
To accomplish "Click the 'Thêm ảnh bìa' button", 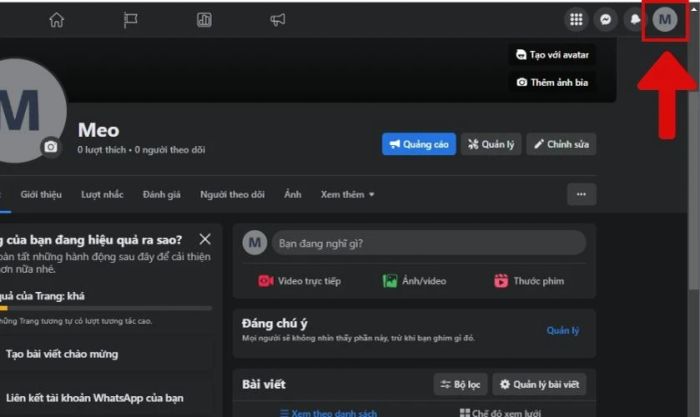I will coord(552,83).
